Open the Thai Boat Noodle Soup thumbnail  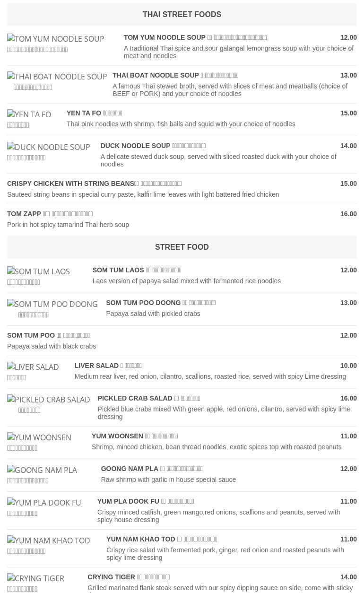coord(57,81)
